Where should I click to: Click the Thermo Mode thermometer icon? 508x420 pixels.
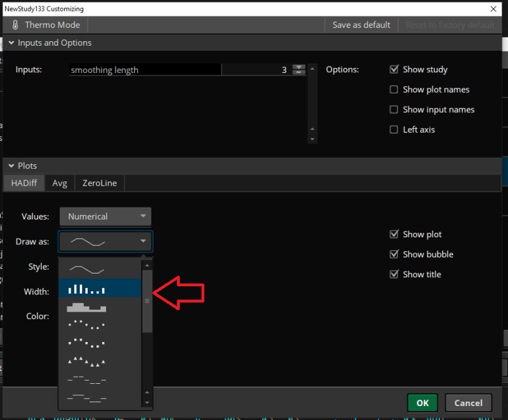(x=14, y=25)
